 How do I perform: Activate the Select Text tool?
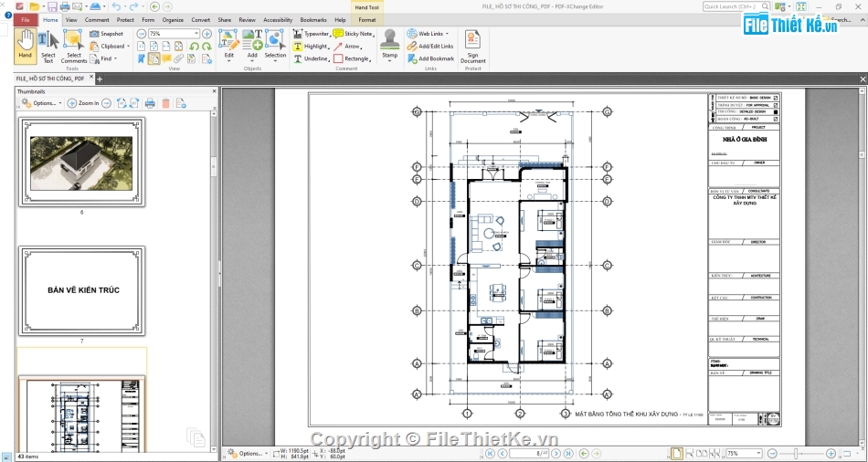click(48, 46)
